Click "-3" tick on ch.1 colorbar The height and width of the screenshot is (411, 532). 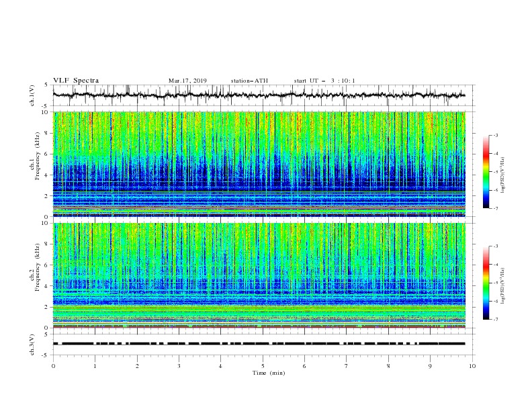pyautogui.click(x=496, y=135)
